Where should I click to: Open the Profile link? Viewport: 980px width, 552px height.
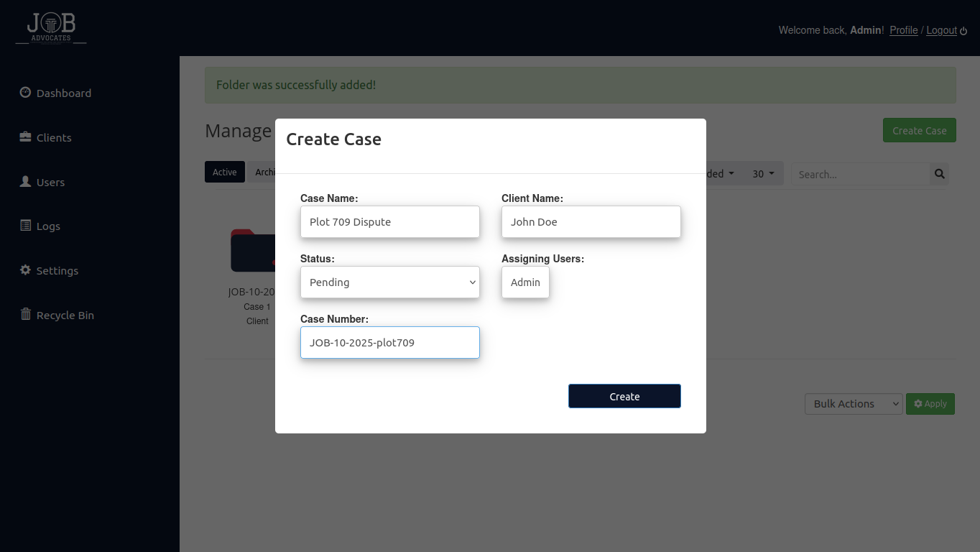coord(903,30)
